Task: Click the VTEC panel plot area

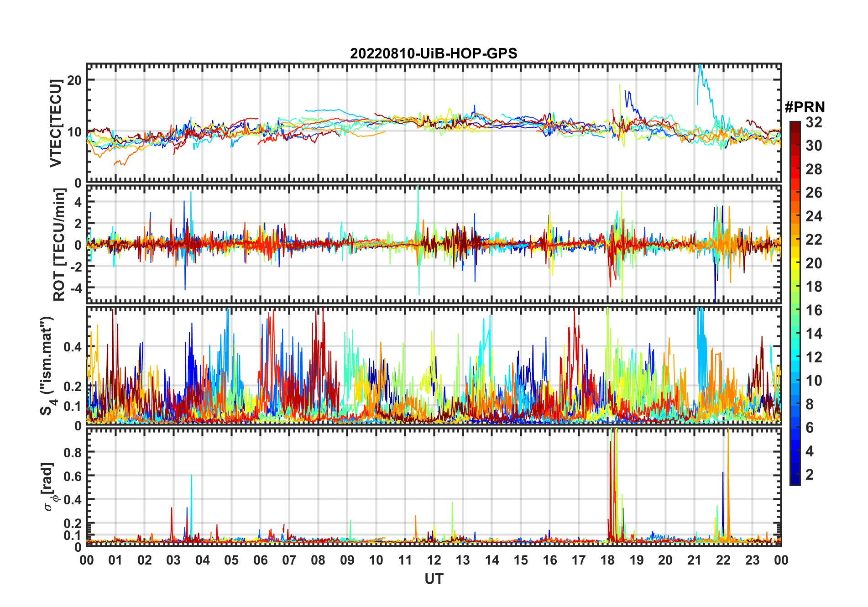Action: click(x=434, y=123)
